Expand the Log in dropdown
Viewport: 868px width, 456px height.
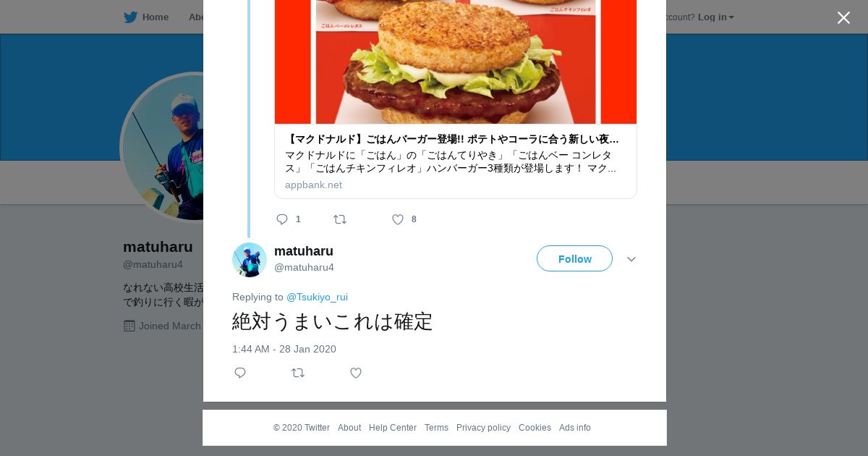click(x=715, y=17)
